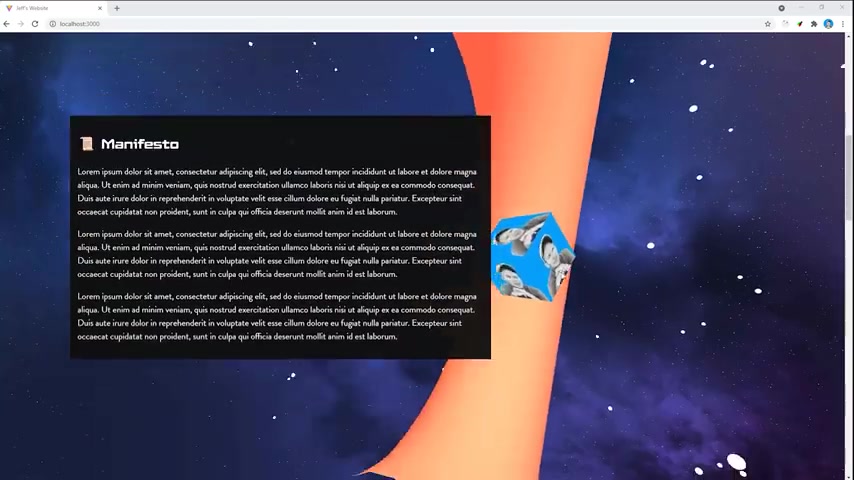
Task: Click the site info icon in address bar
Action: (x=53, y=24)
